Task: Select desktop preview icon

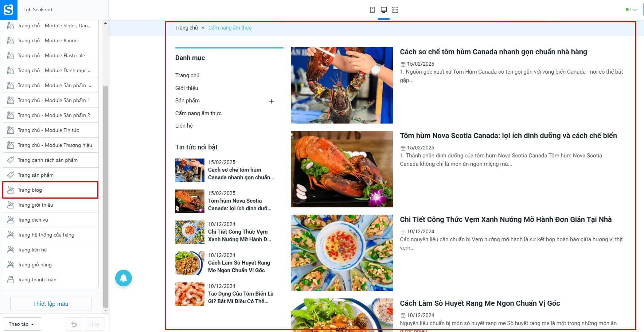Action: point(384,10)
